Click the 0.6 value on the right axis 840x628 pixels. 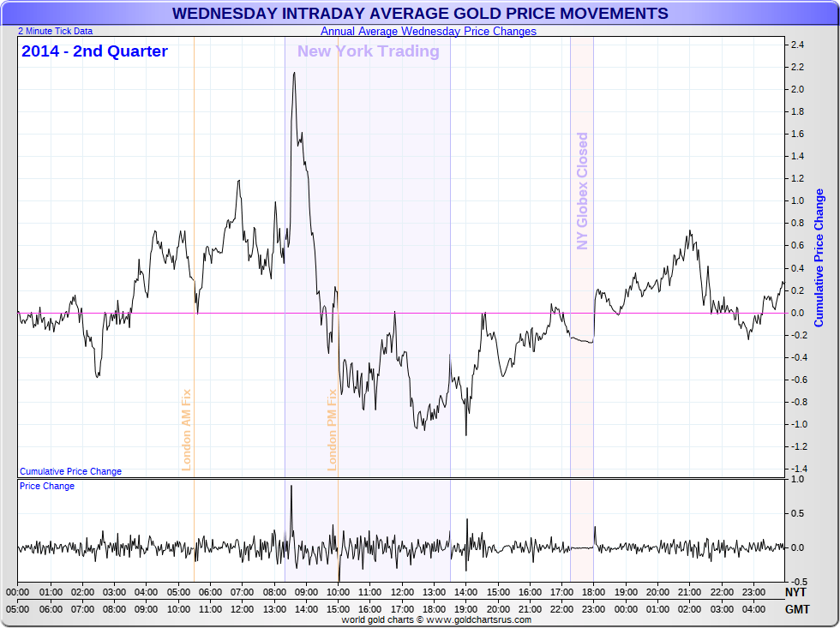pos(797,246)
